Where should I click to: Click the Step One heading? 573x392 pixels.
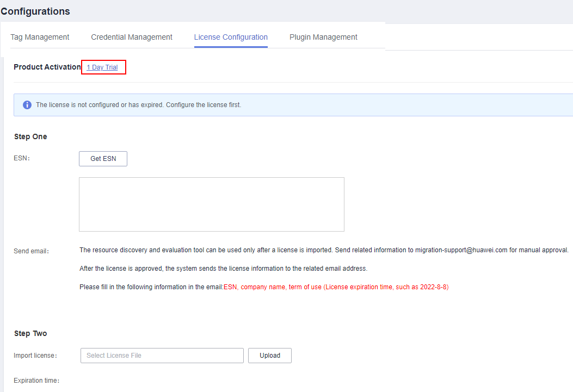[30, 136]
